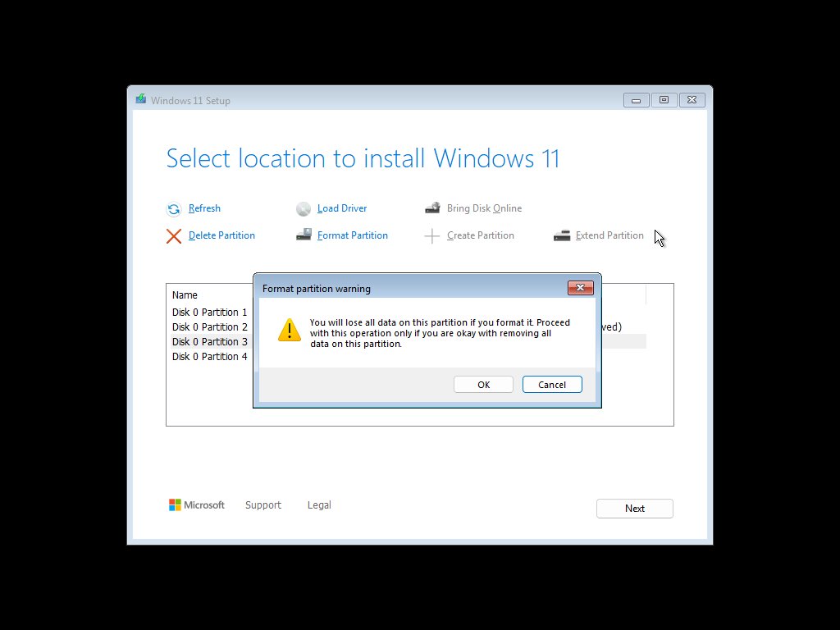Cancel the format partition warning
This screenshot has height=630, width=840.
pos(552,385)
